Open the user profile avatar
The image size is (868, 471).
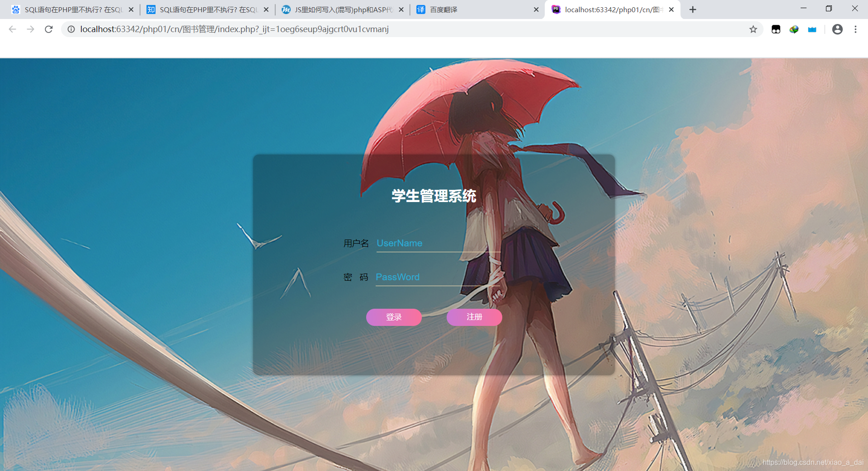(x=837, y=29)
